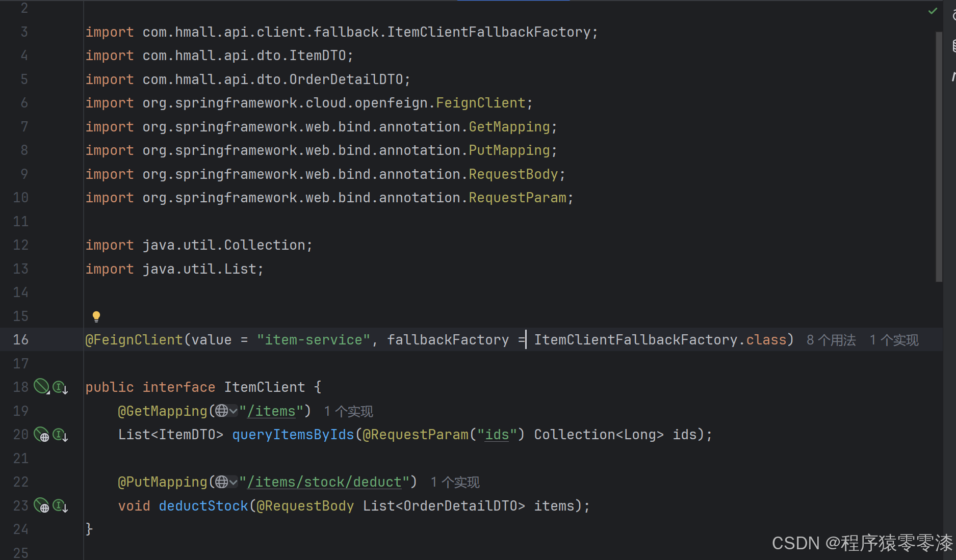956x560 pixels.
Task: Click the List<ItemDTO> return type
Action: pyautogui.click(x=171, y=435)
